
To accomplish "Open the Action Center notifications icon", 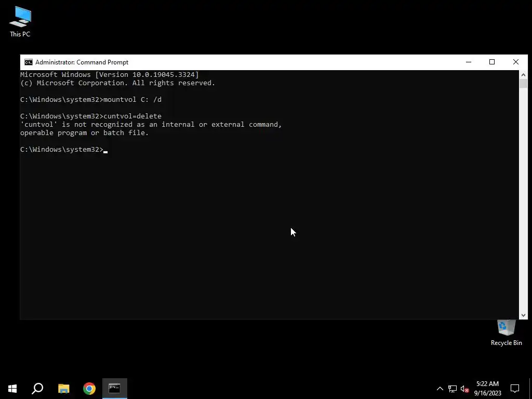I will point(515,389).
